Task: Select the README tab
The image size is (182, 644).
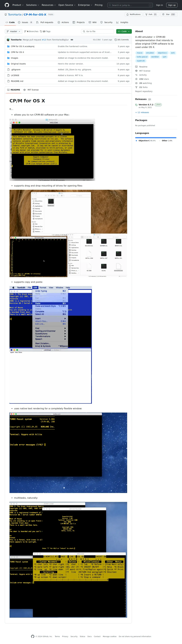Action: 14,90
